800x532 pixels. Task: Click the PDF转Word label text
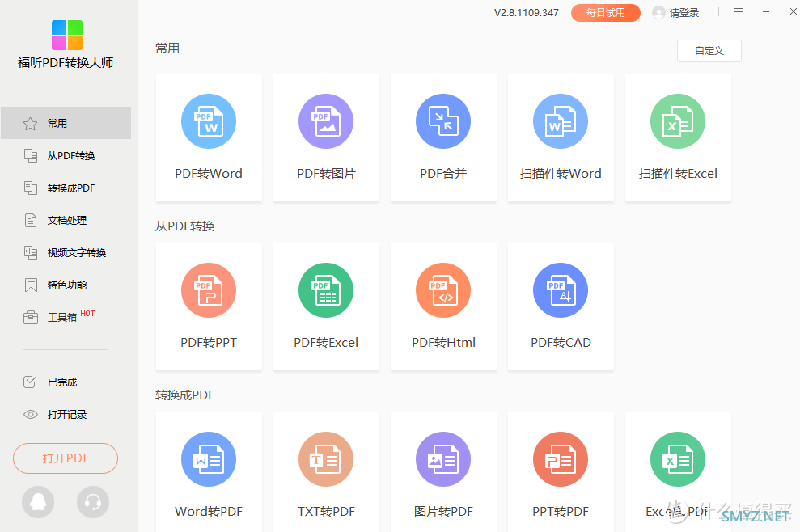[x=209, y=173]
